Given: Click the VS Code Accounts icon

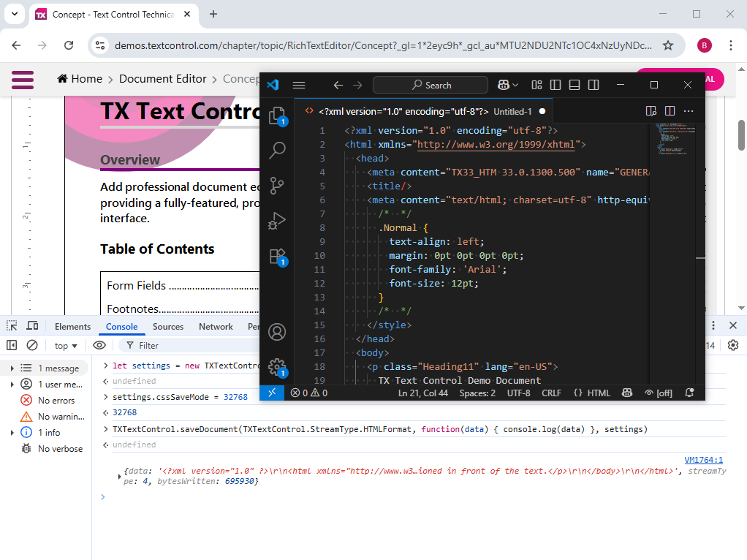Looking at the screenshot, I should pyautogui.click(x=277, y=332).
